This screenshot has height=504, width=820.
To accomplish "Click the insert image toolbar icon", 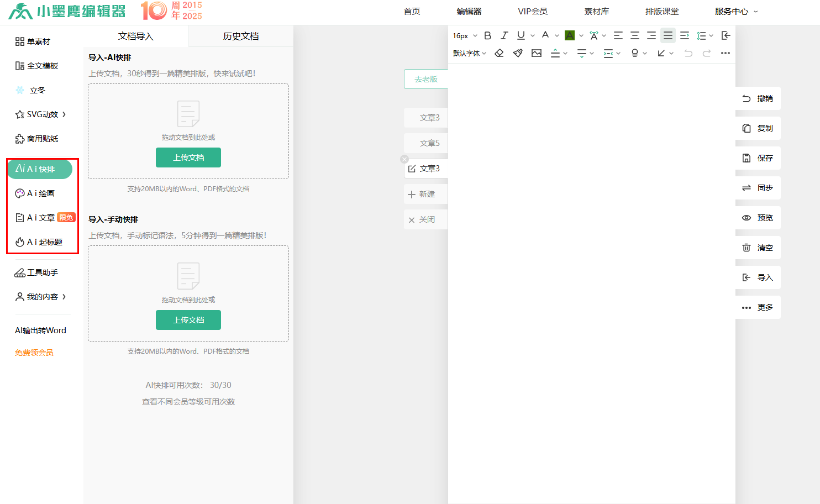I will point(536,53).
